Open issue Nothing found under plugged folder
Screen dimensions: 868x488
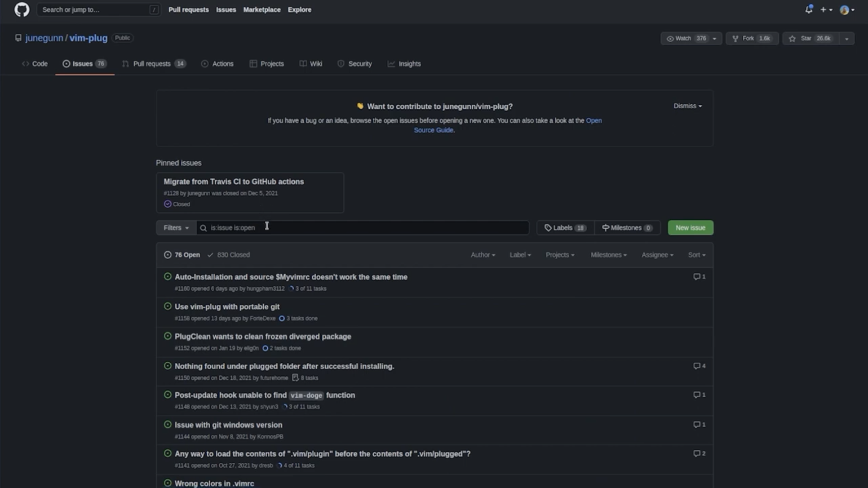coord(285,366)
